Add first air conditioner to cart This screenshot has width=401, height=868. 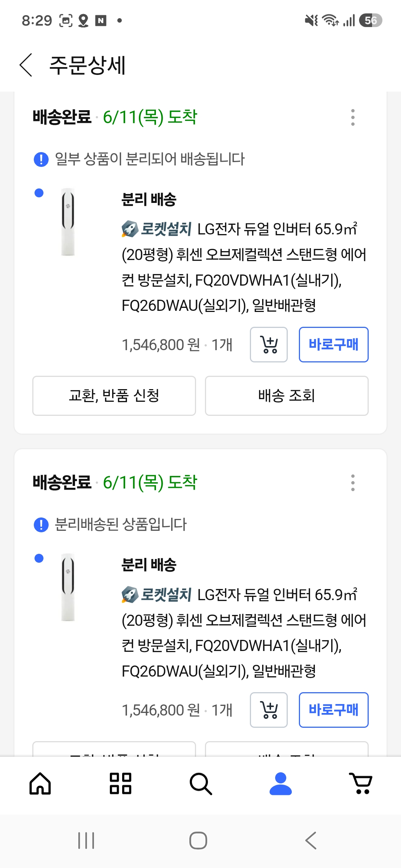pyautogui.click(x=269, y=345)
